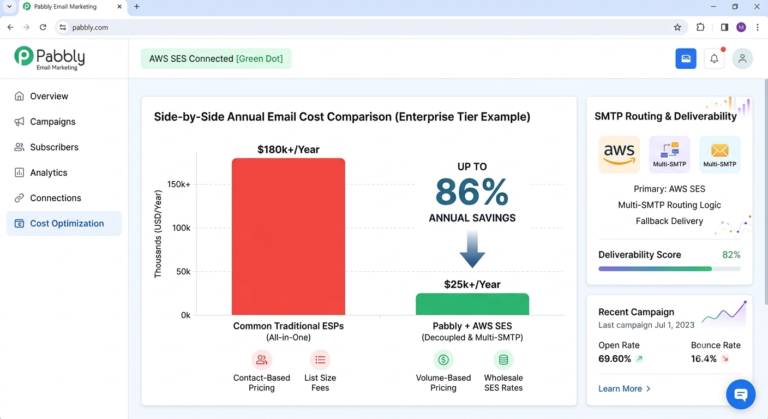Select the Pabbly Email Marketing browser tab
Image resolution: width=768 pixels, height=419 pixels.
72,7
